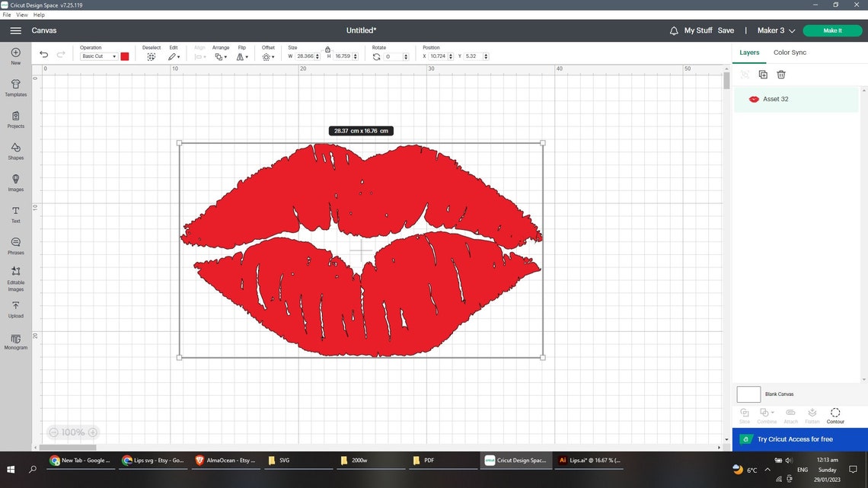Screen dimensions: 868x488
Task: Open the Text tool from left panel
Action: pyautogui.click(x=15, y=214)
